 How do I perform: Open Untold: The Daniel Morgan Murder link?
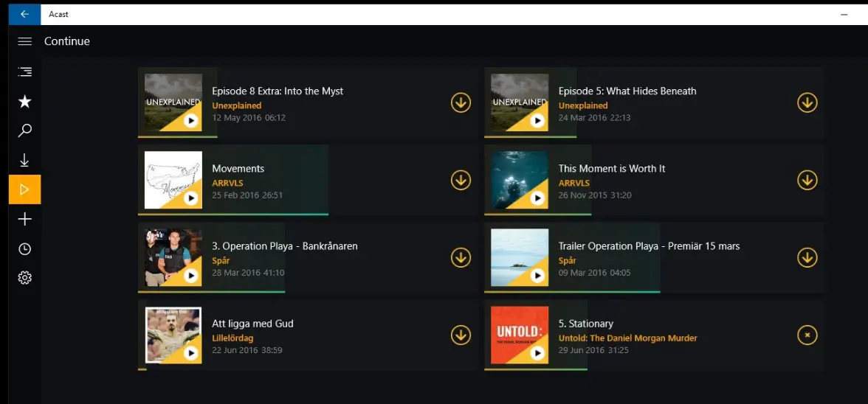[x=627, y=338]
